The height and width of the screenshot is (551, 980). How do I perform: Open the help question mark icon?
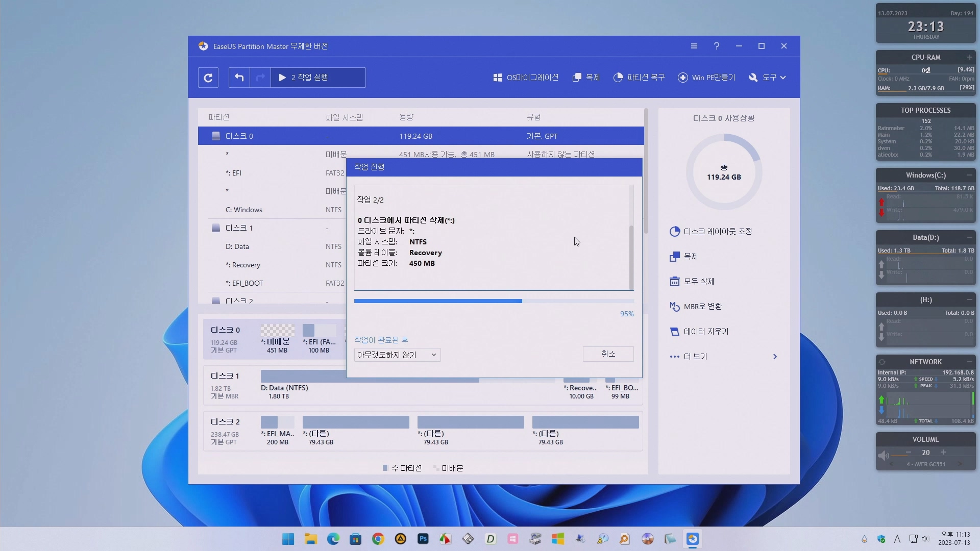[x=717, y=46]
